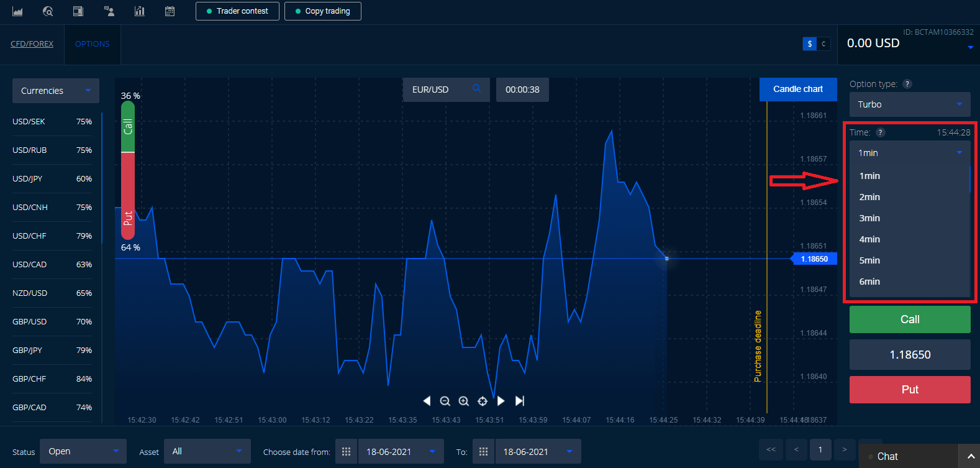Click the chart scroll-right arrow
Screen dimensions: 980x468
pos(501,401)
